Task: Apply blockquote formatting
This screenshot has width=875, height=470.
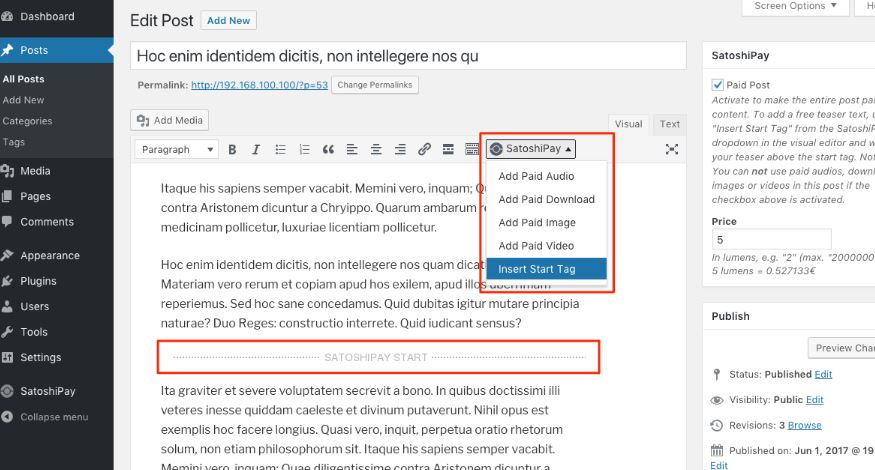Action: tap(328, 150)
